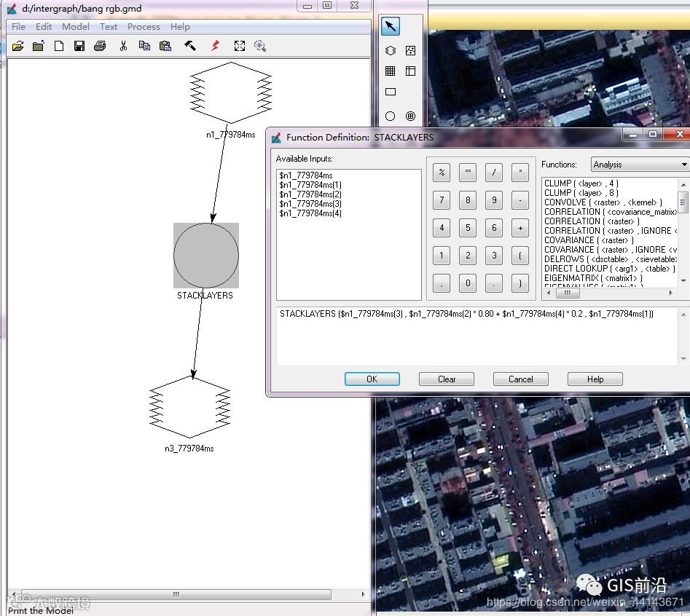The image size is (690, 616).
Task: Click the zoom magnifier icon in toolbar
Action: (260, 46)
